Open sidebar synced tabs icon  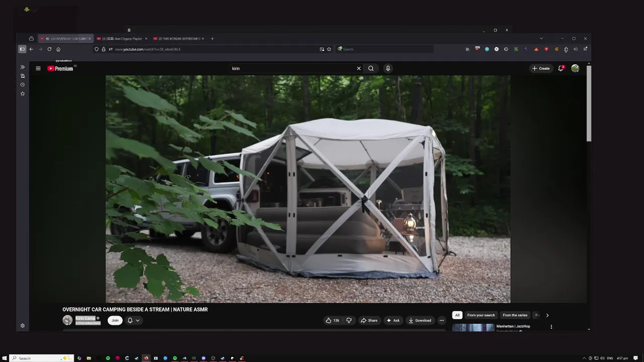click(23, 76)
